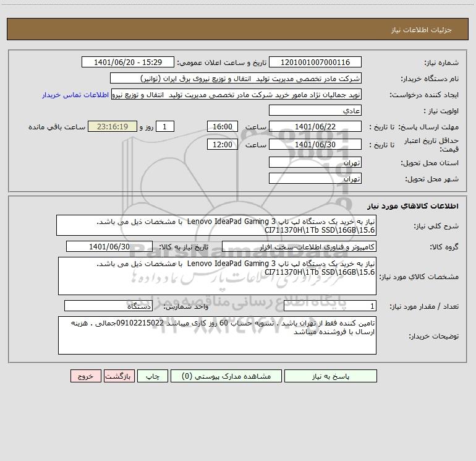Click the ایجاد کننده درخواست label
476x461 pixels.
(424, 95)
